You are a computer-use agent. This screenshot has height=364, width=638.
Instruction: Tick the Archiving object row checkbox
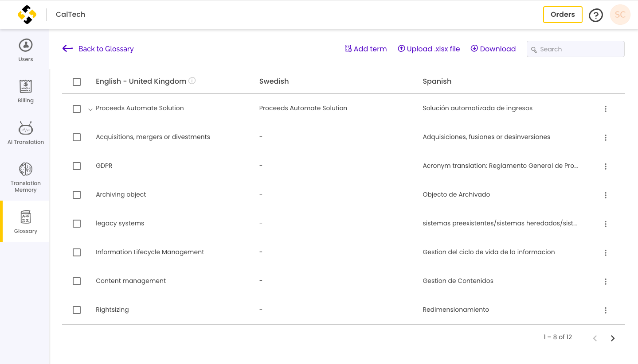[77, 195]
